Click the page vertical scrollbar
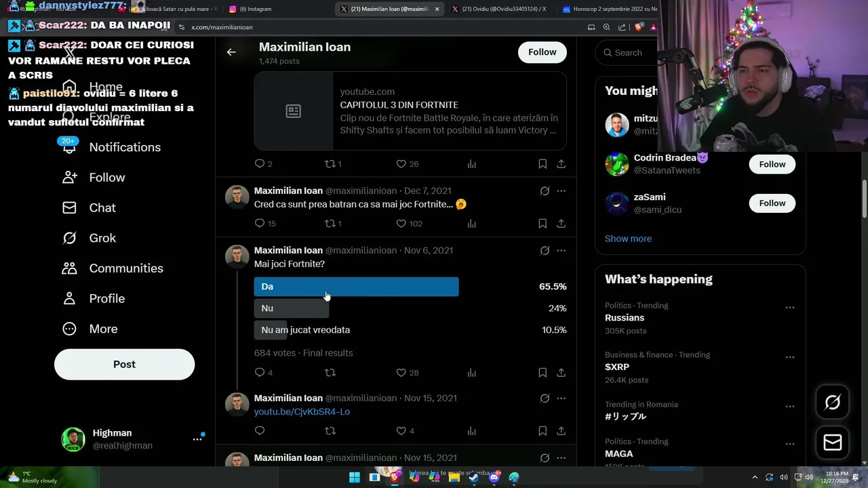The width and height of the screenshot is (868, 488). pos(864,200)
